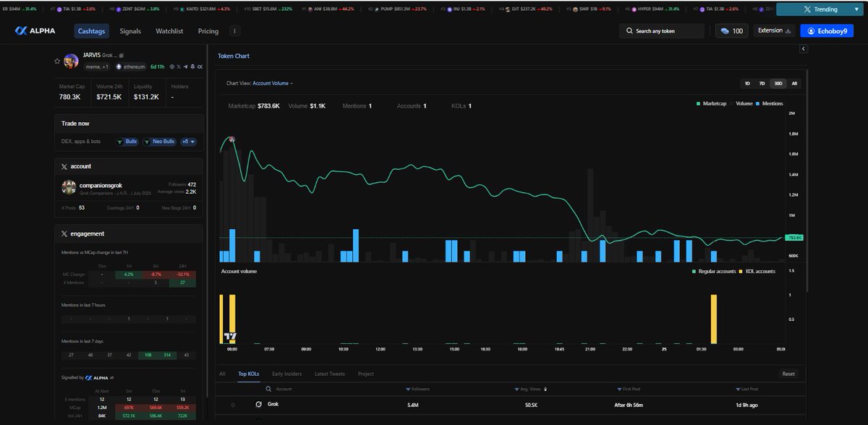Open the three-dot more menu in header
The height and width of the screenshot is (425, 868).
point(235,32)
